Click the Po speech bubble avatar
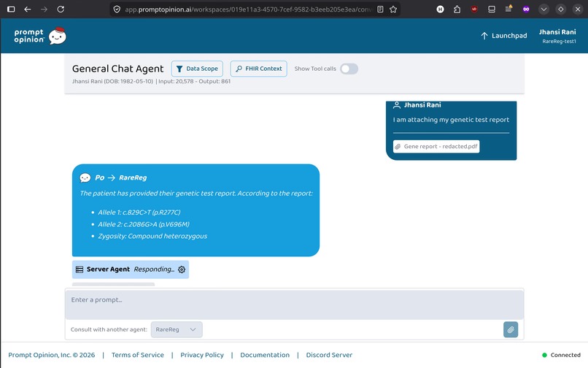Image resolution: width=588 pixels, height=368 pixels. pyautogui.click(x=85, y=177)
